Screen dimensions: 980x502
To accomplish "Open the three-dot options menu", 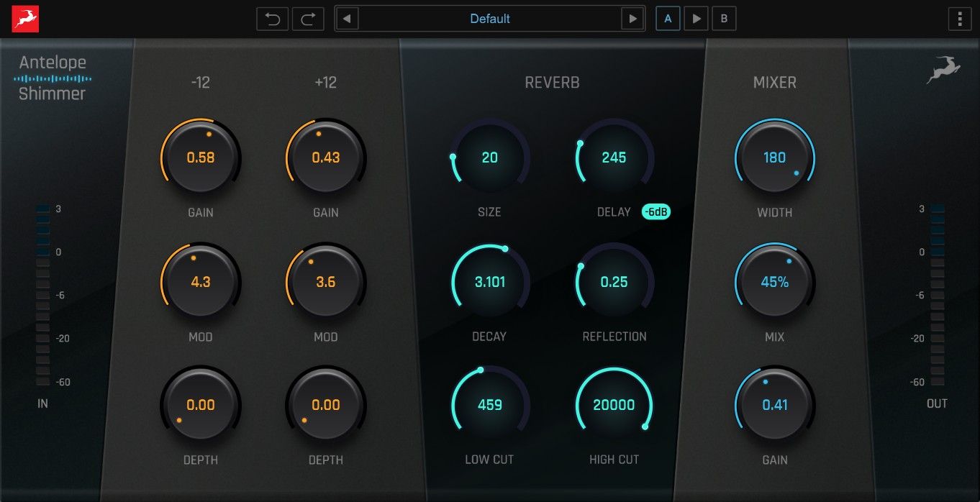I will click(959, 19).
